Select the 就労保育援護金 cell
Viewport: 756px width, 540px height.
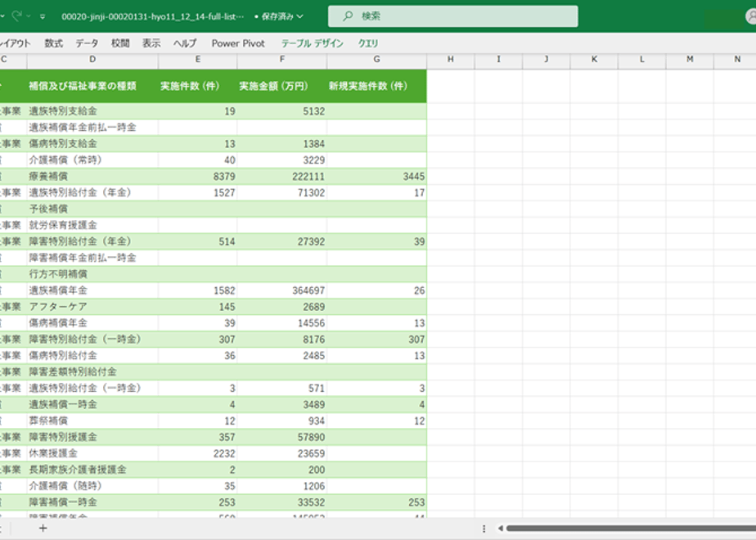92,225
